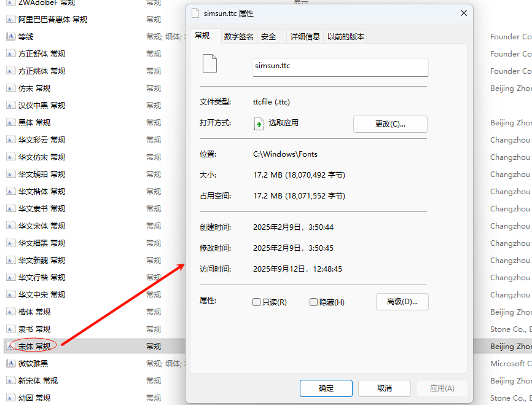Click the font icon beside 楷体 常规

(x=10, y=312)
